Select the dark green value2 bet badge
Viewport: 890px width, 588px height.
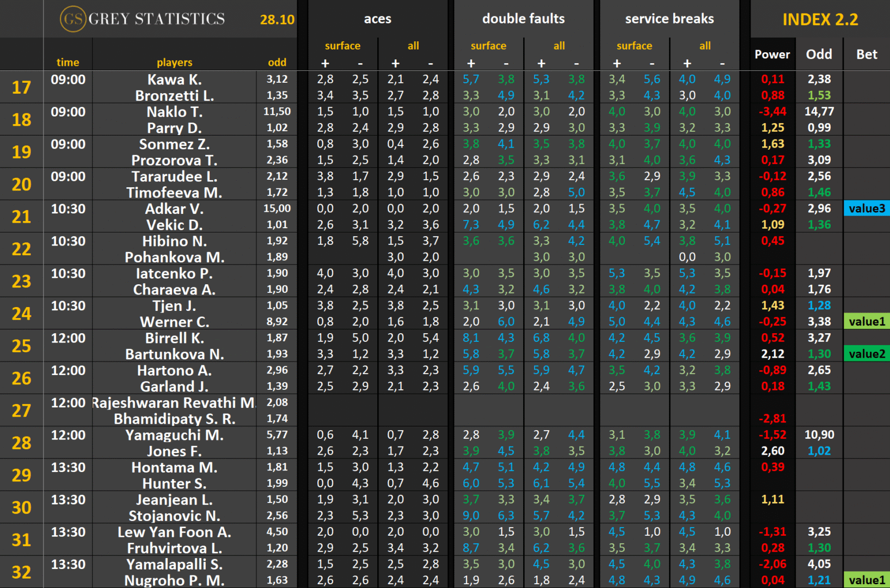pyautogui.click(x=867, y=354)
